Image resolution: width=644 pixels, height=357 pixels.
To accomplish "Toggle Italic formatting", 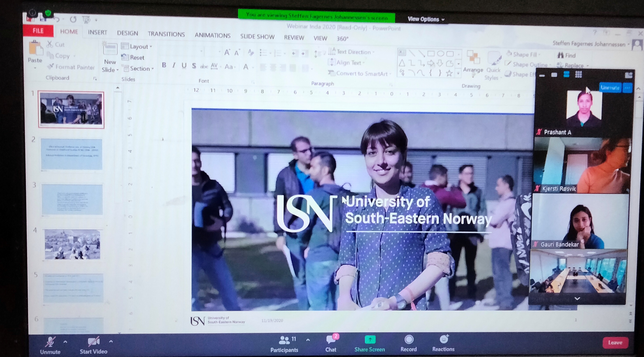I will [174, 65].
